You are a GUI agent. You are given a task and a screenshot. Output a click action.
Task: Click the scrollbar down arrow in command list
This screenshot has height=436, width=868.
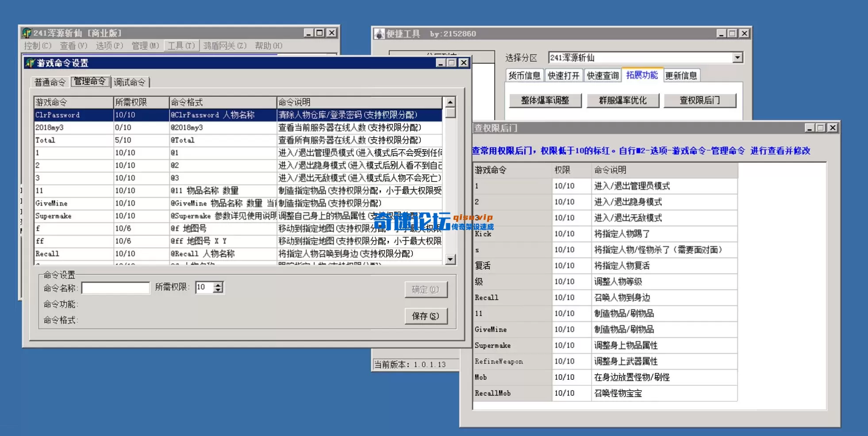[451, 259]
